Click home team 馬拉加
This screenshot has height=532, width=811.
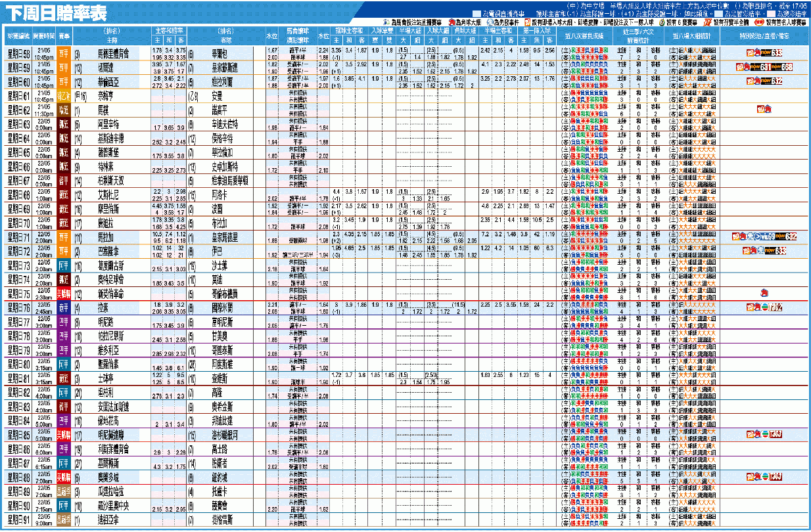(106, 236)
